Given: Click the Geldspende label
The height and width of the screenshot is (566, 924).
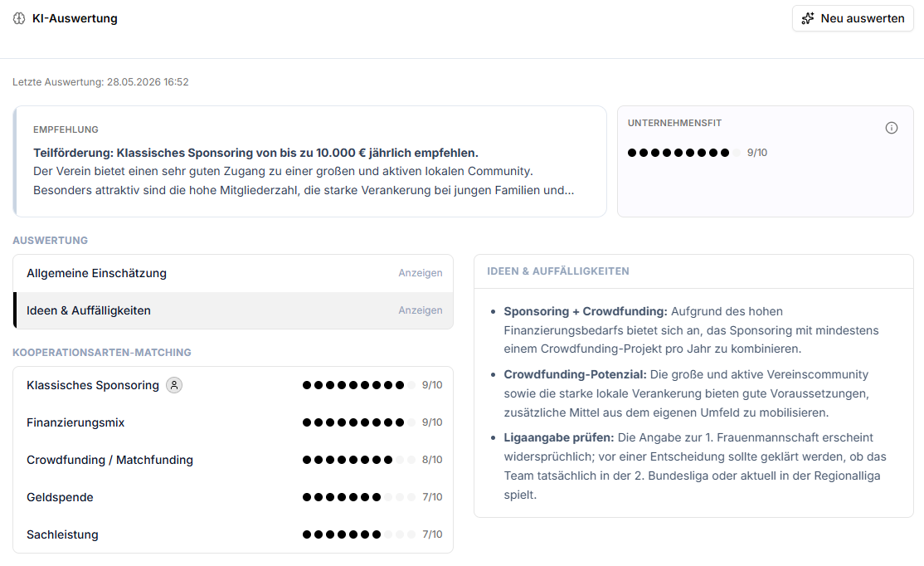Looking at the screenshot, I should [x=60, y=497].
